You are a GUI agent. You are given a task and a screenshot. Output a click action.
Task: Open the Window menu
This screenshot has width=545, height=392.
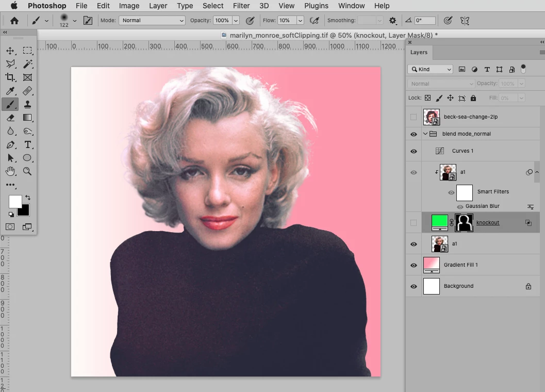(352, 6)
